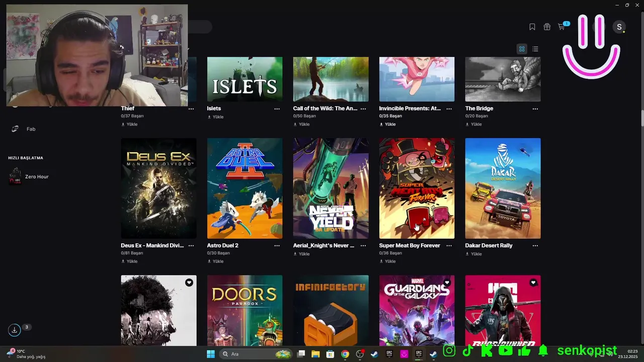
Task: Click the Astro Duel 2 title
Action: (x=222, y=246)
